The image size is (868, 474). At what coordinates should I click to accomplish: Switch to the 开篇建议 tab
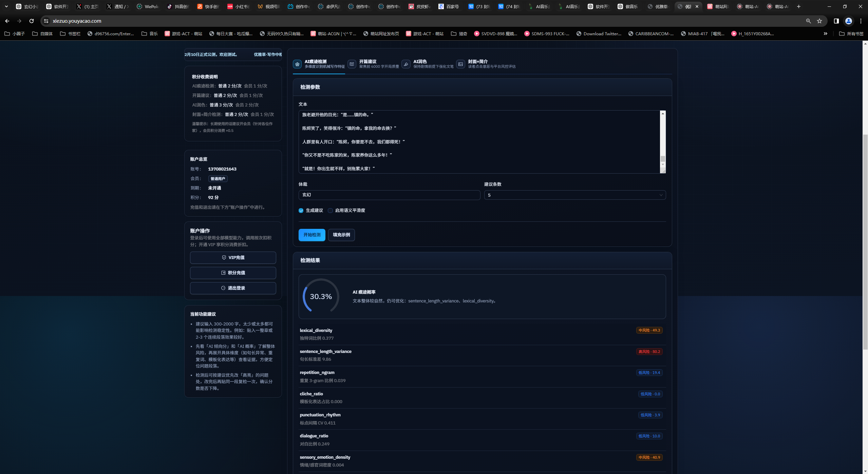click(368, 62)
